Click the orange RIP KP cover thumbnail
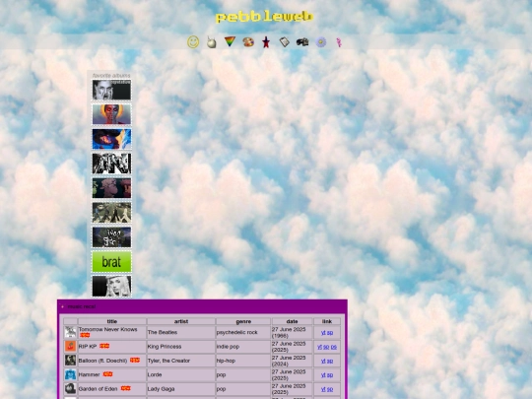Image resolution: width=532 pixels, height=399 pixels. click(70, 346)
